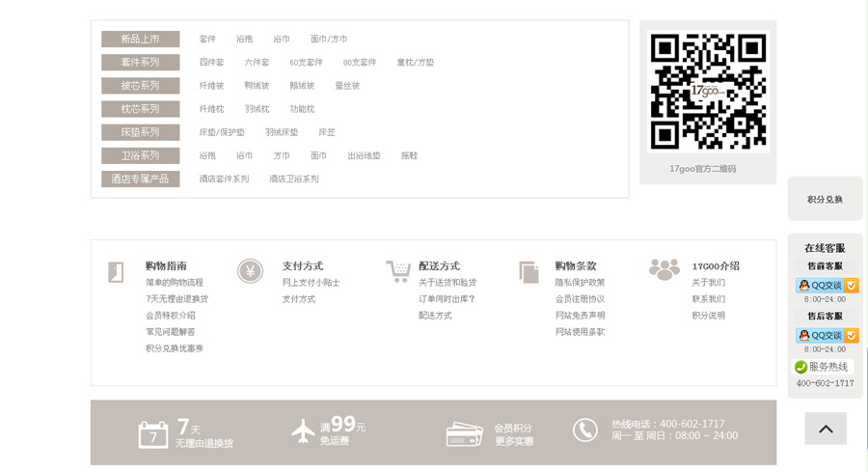Open 网上支付小贴士 link
This screenshot has height=472, width=868.
click(x=311, y=282)
